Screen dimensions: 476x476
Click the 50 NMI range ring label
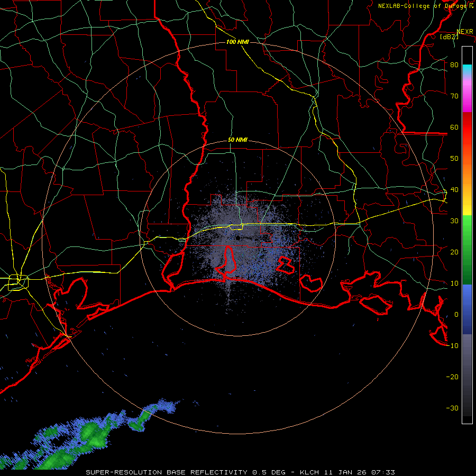[237, 140]
